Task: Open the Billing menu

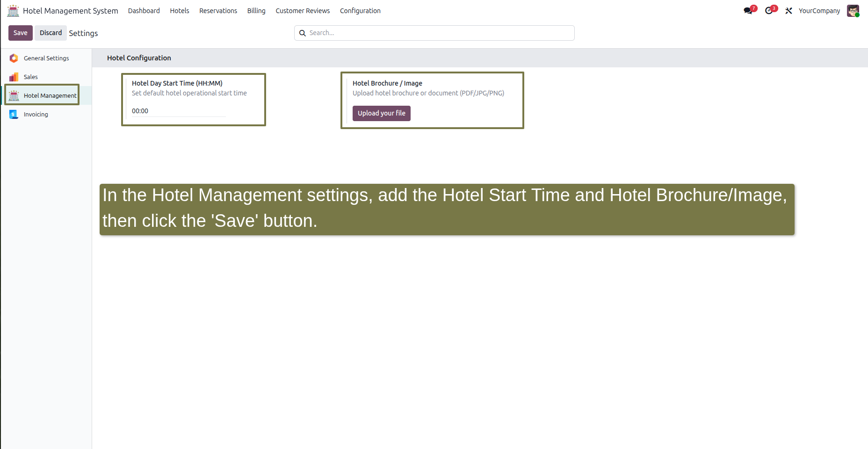Action: tap(256, 11)
